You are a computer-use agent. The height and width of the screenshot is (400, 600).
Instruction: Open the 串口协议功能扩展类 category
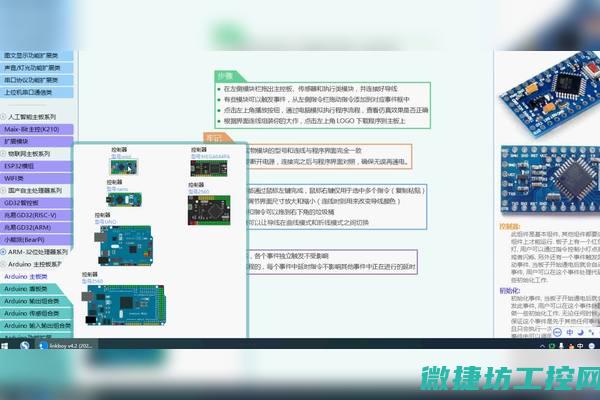pyautogui.click(x=36, y=80)
